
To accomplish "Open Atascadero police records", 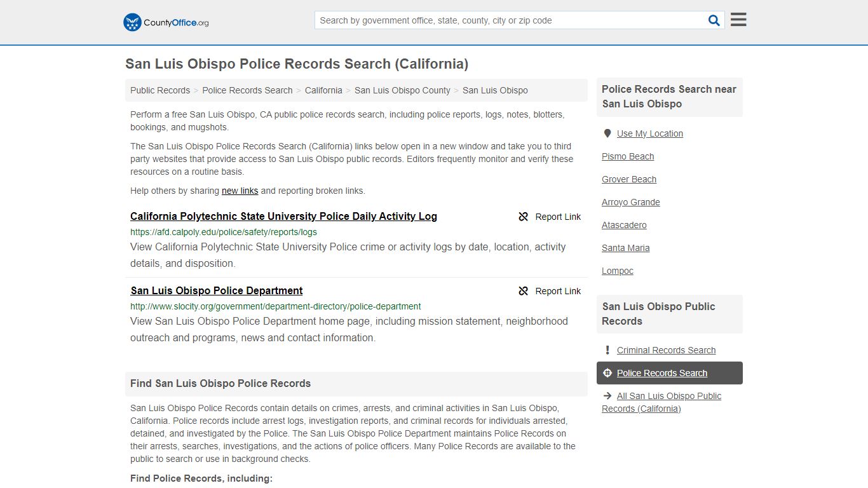I will click(624, 225).
